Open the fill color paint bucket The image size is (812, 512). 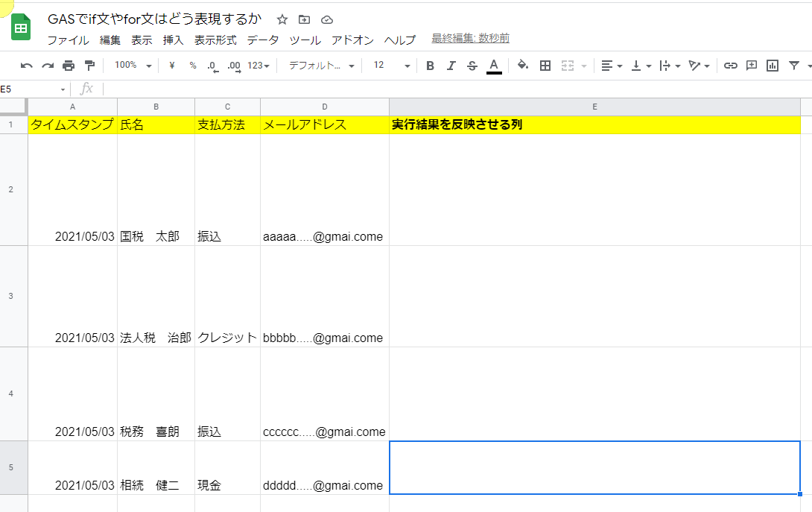pos(523,66)
